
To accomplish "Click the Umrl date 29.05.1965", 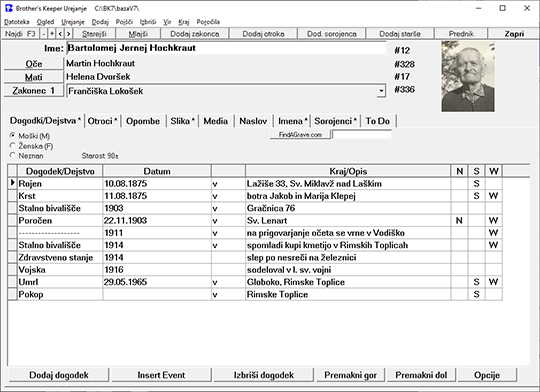I will [x=157, y=282].
